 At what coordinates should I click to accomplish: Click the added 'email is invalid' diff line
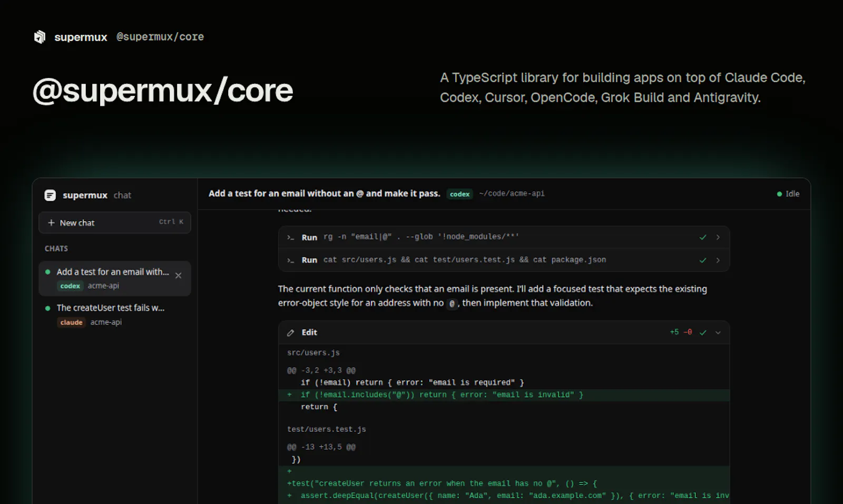504,395
